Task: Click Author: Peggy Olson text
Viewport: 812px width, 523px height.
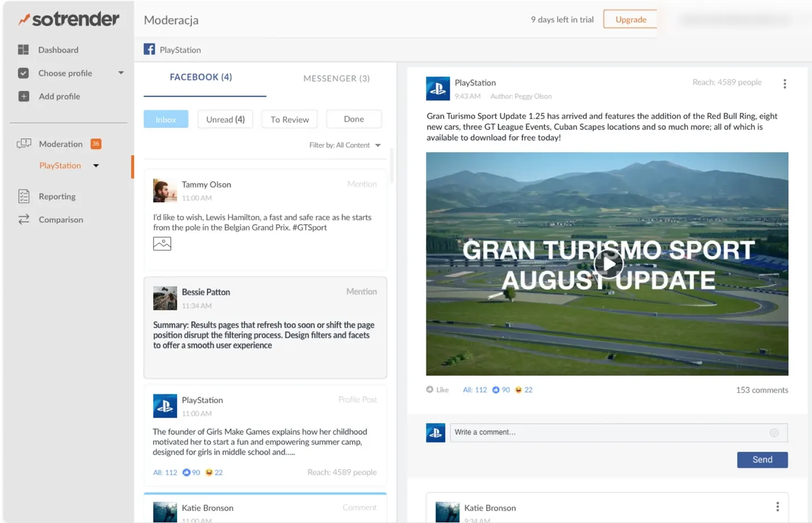Action: (521, 96)
